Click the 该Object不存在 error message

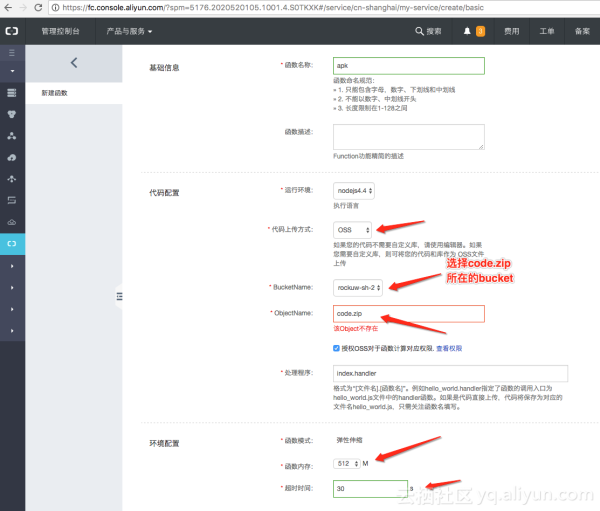pos(355,329)
